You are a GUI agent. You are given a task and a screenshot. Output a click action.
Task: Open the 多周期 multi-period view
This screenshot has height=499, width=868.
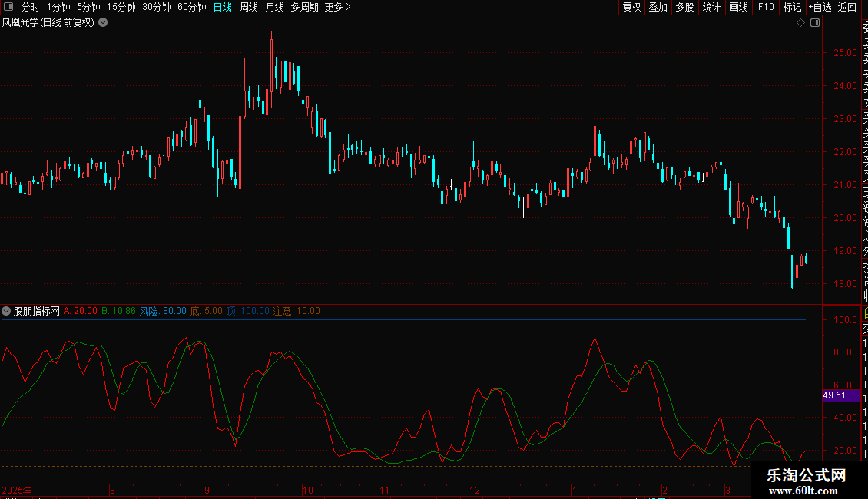coord(304,7)
